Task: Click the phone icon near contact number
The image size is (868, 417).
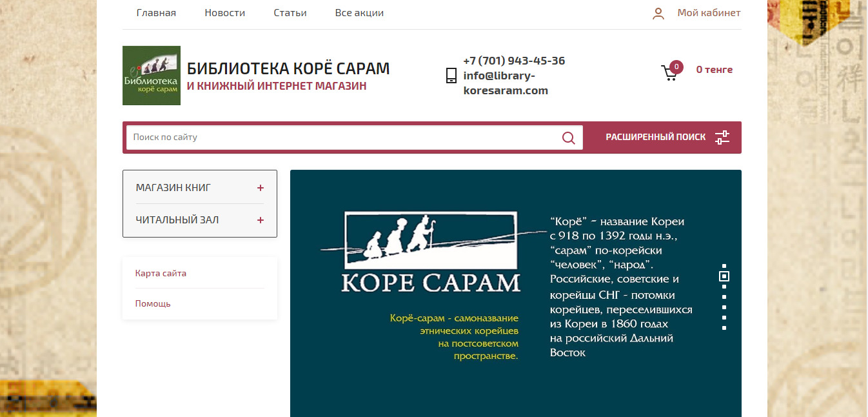Action: tap(451, 76)
